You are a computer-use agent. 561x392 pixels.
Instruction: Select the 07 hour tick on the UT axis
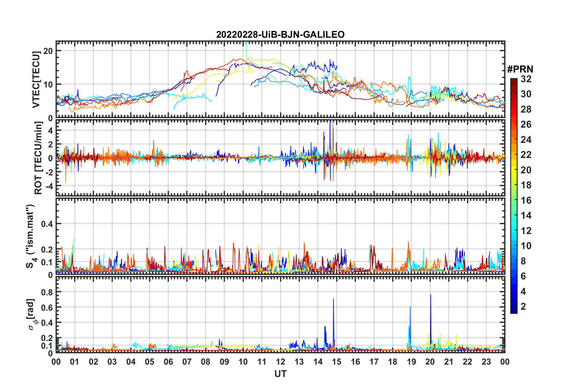pyautogui.click(x=187, y=362)
